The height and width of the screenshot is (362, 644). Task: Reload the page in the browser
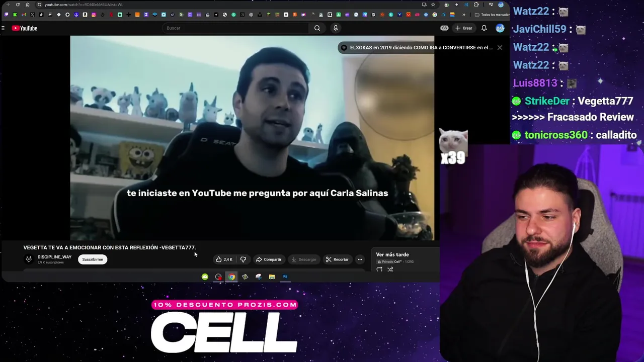(x=18, y=5)
